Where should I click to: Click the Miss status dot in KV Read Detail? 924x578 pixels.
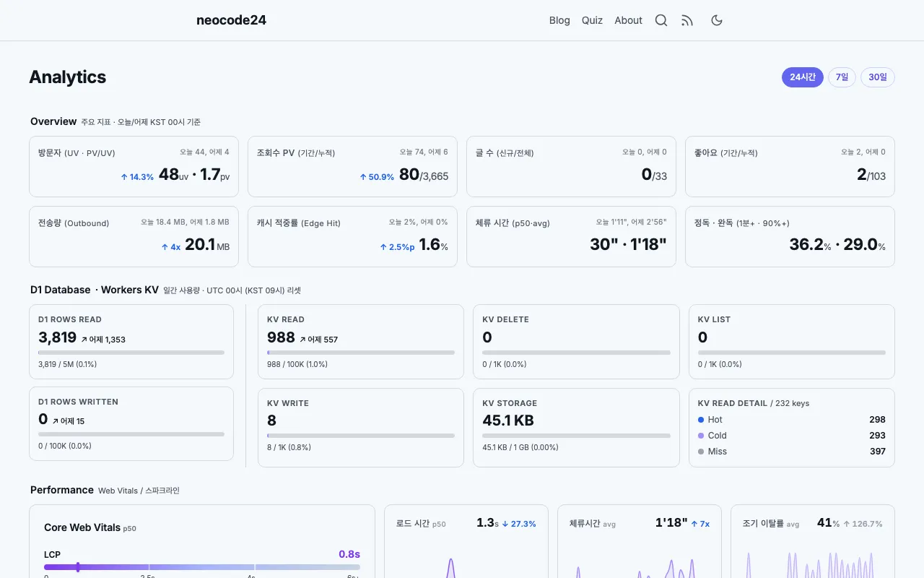point(700,452)
